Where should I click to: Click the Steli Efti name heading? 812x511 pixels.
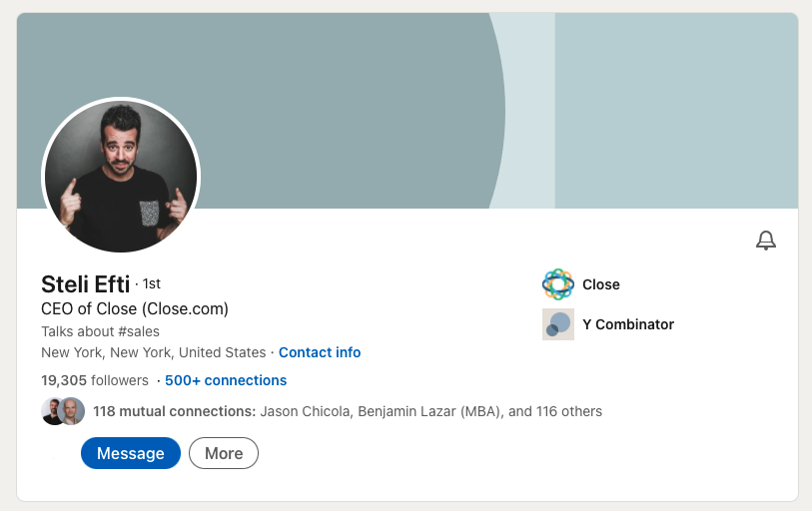pos(86,284)
